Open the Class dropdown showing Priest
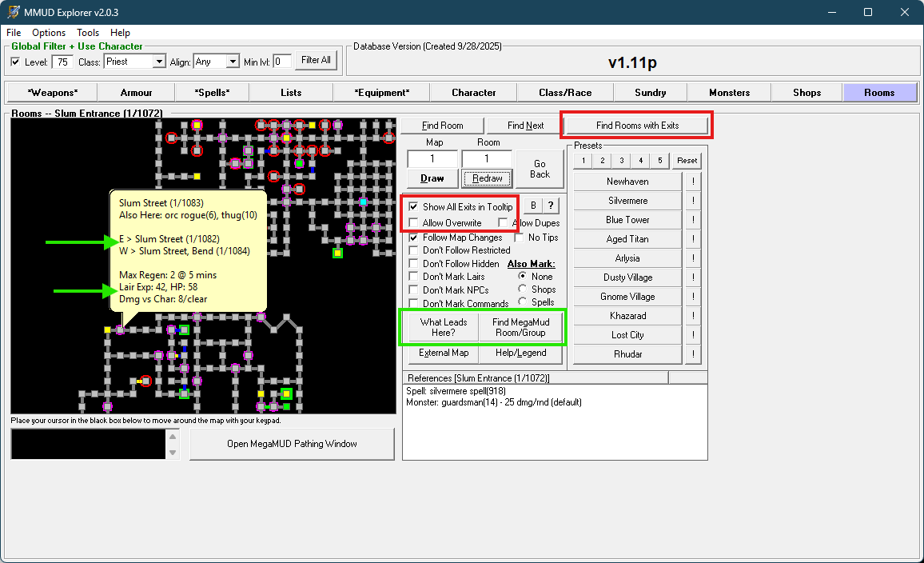 pyautogui.click(x=158, y=62)
